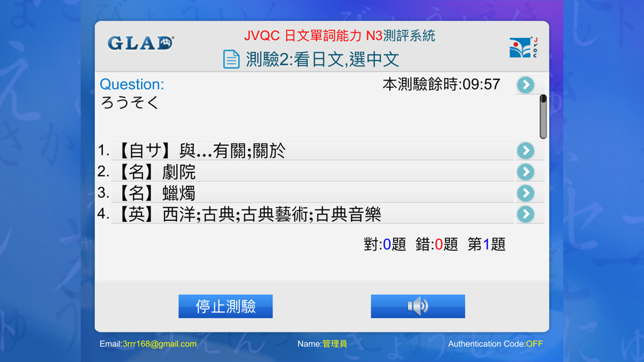Click the Authentication Code OFF status

pos(496,344)
